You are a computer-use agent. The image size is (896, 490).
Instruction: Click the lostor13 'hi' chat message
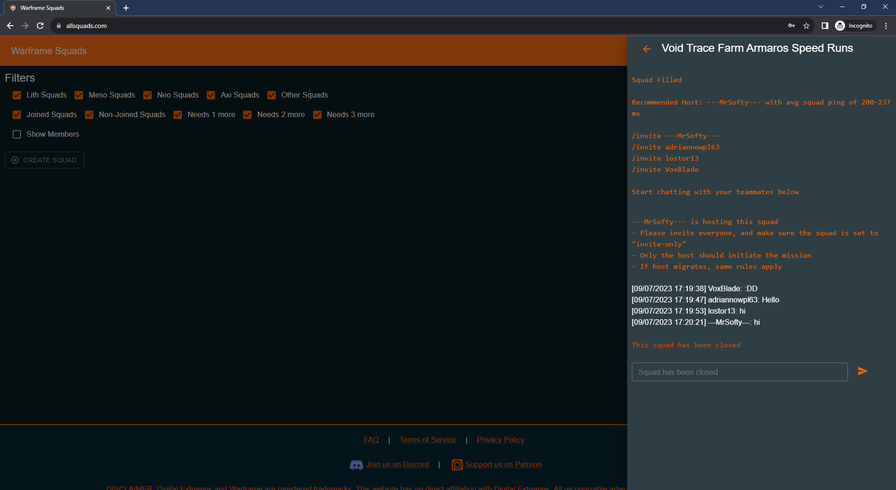(689, 311)
